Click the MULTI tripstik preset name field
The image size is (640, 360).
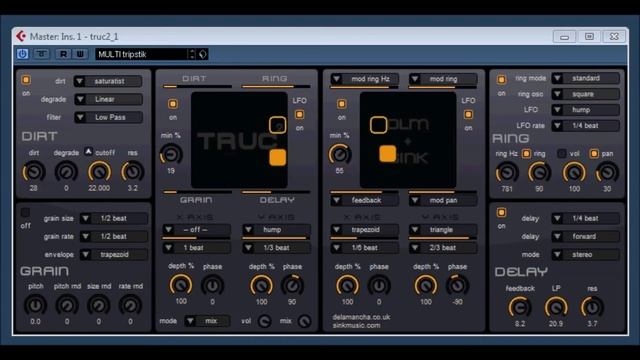click(141, 54)
